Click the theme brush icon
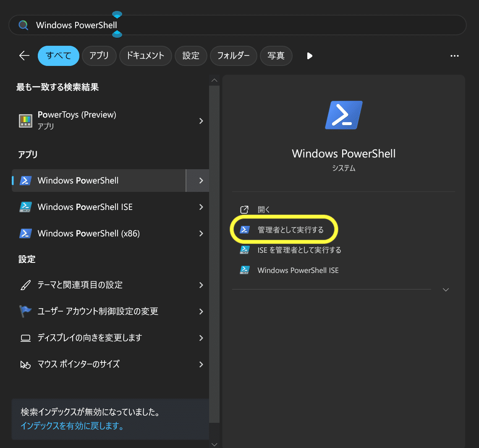This screenshot has width=479, height=448. pyautogui.click(x=25, y=285)
